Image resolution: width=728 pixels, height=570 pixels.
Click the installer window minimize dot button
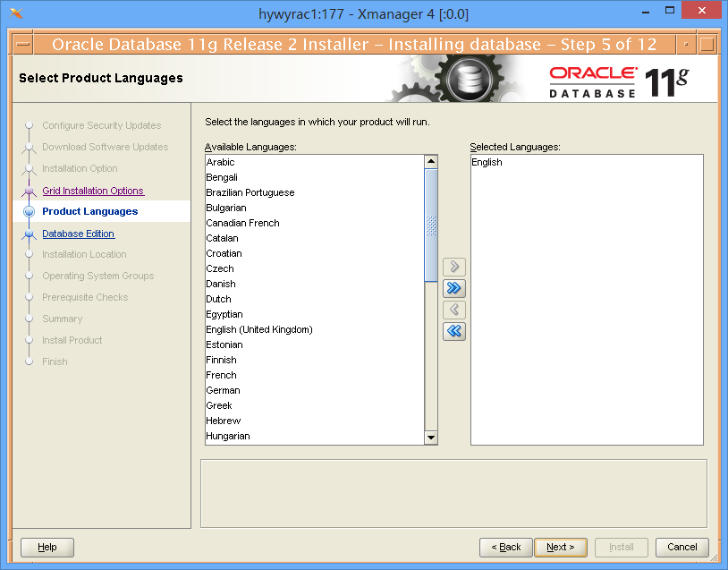[x=686, y=45]
